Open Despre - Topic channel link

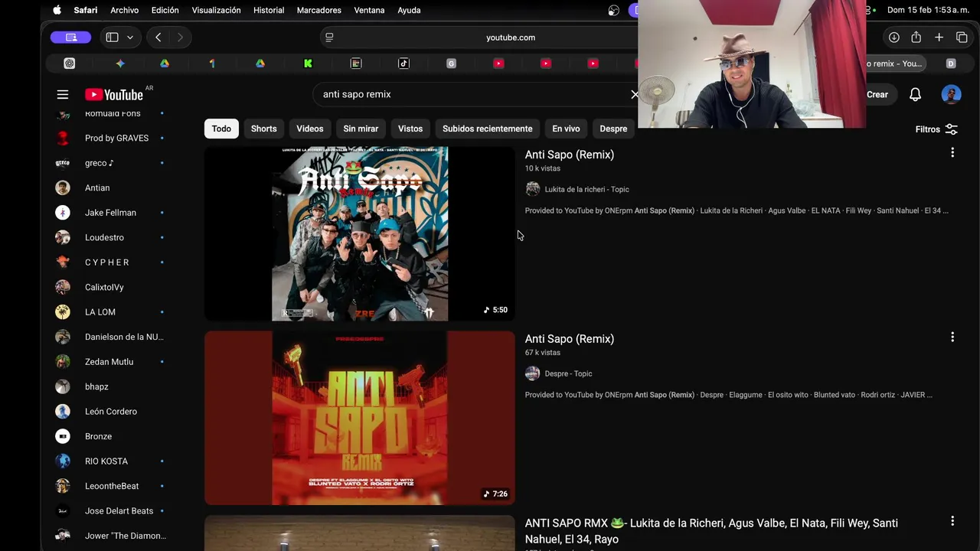pyautogui.click(x=568, y=373)
